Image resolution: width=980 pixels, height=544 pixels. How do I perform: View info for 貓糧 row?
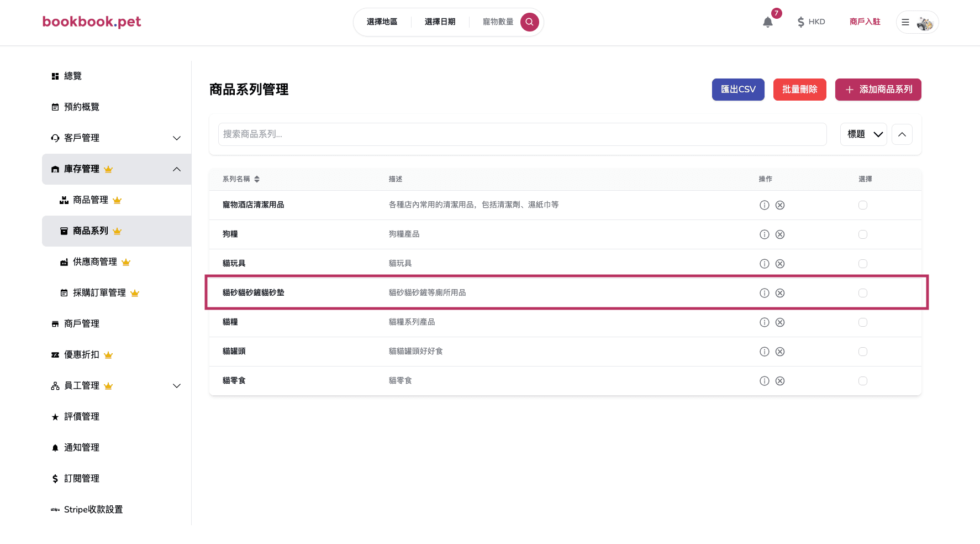click(764, 322)
